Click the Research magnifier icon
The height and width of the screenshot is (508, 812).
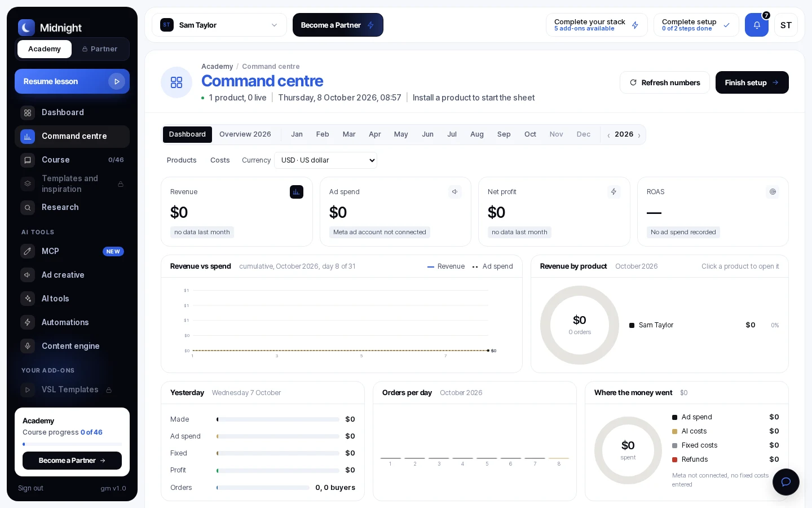[x=28, y=207]
